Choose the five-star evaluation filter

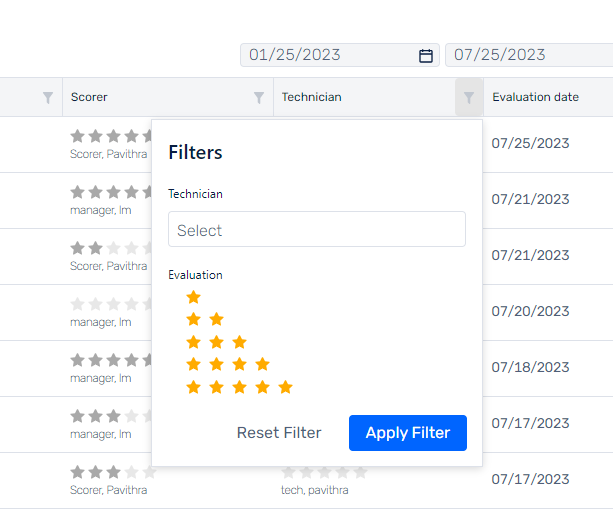pyautogui.click(x=239, y=387)
